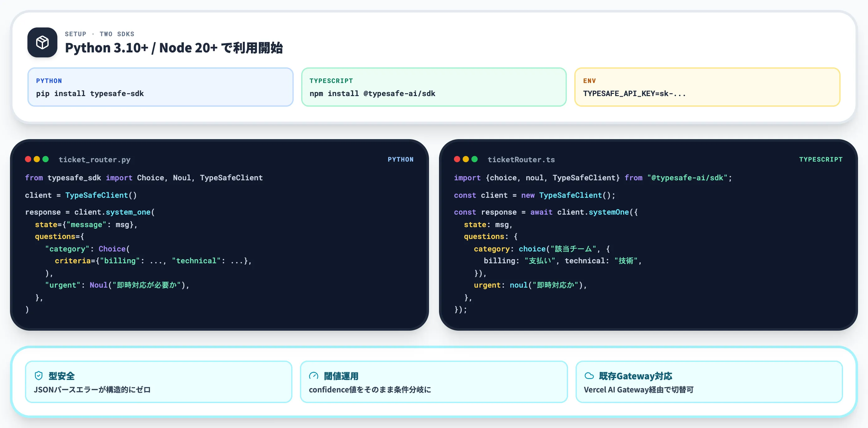Select the TYPESAFE_API_KEY=sk-... line
868x428 pixels.
[x=634, y=93]
